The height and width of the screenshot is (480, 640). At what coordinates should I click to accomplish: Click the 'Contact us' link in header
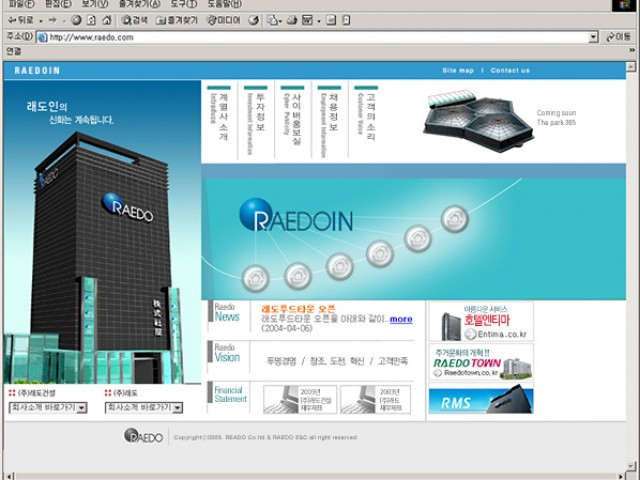[x=510, y=70]
